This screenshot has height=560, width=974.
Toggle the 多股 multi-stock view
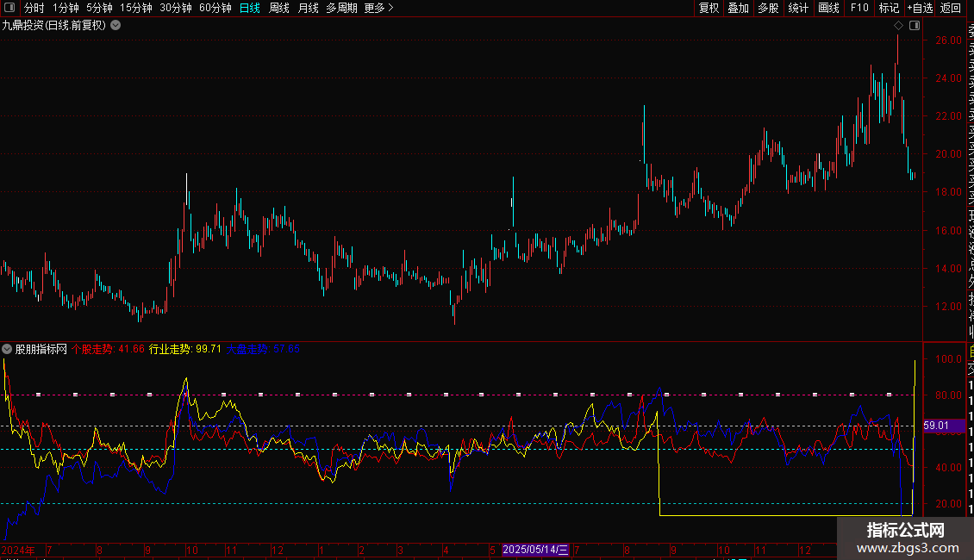click(x=768, y=8)
